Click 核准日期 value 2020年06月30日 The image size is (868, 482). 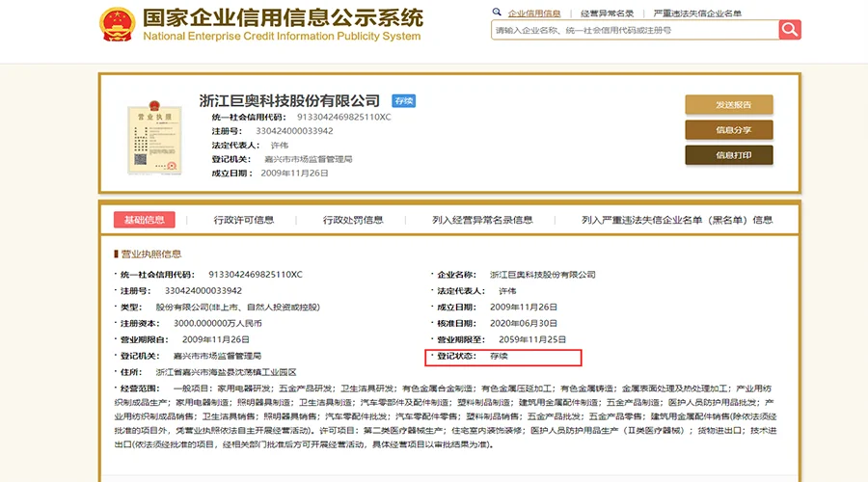tap(524, 323)
